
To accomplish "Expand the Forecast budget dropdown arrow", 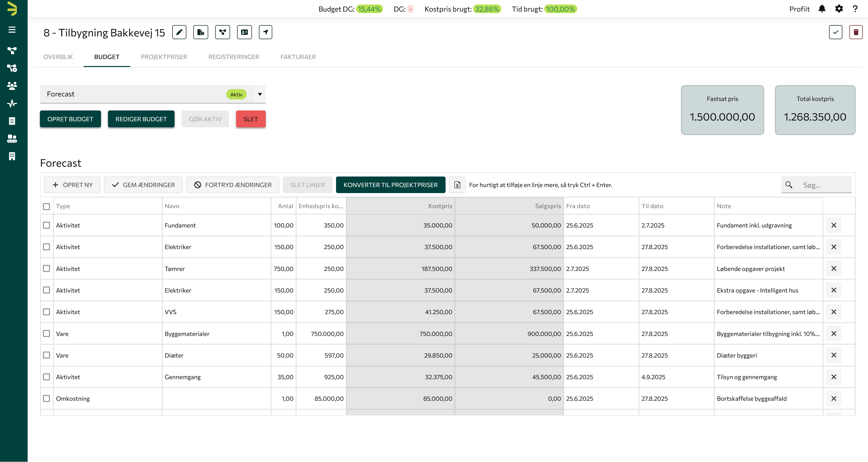I will [x=260, y=94].
